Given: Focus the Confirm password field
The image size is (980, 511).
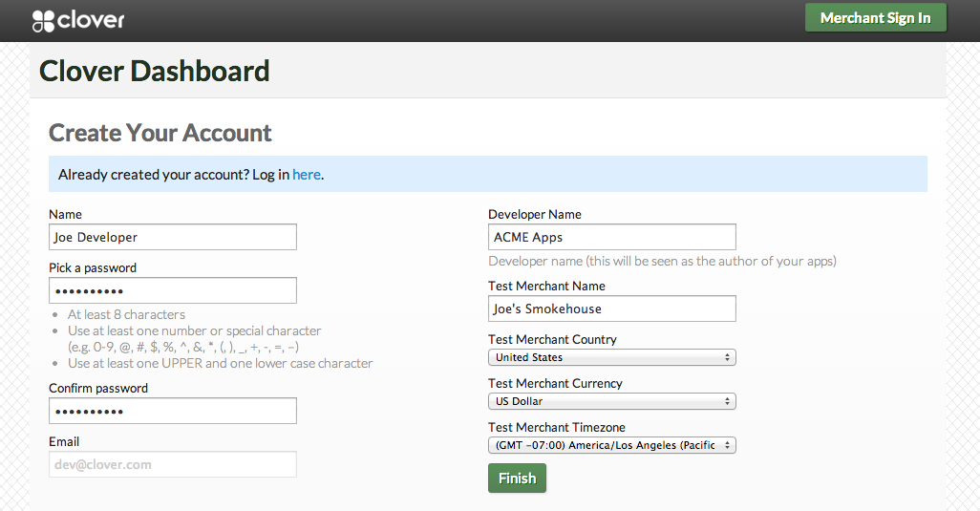Looking at the screenshot, I should coord(173,411).
